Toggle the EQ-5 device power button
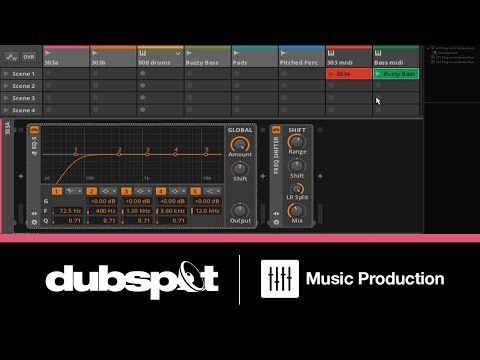This screenshot has width=480, height=360. [x=34, y=129]
